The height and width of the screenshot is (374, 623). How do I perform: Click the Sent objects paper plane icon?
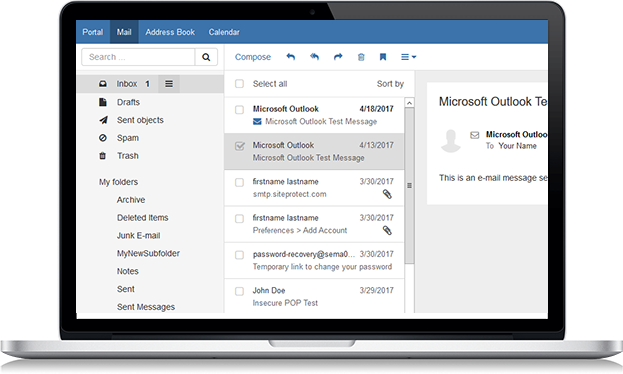(103, 120)
